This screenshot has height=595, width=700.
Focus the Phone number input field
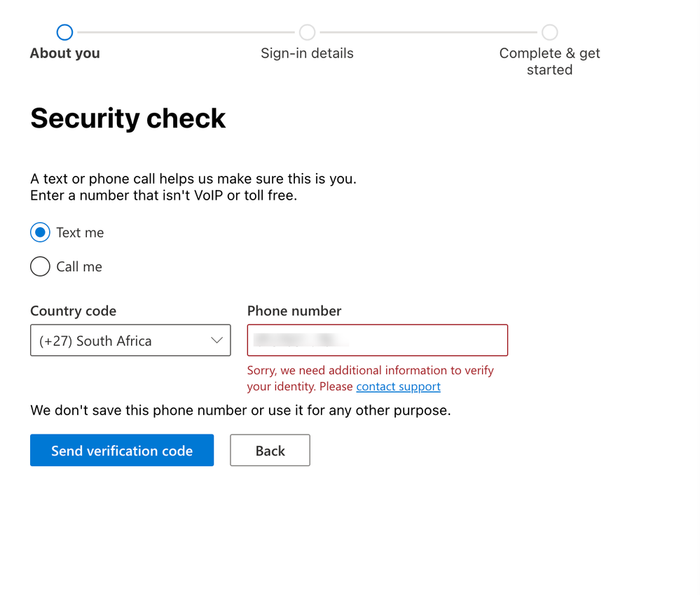(377, 341)
